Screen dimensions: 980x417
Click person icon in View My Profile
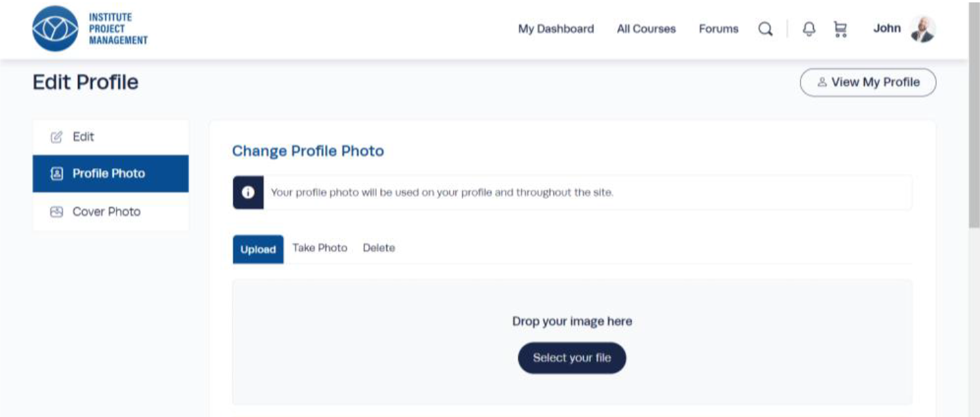point(822,82)
